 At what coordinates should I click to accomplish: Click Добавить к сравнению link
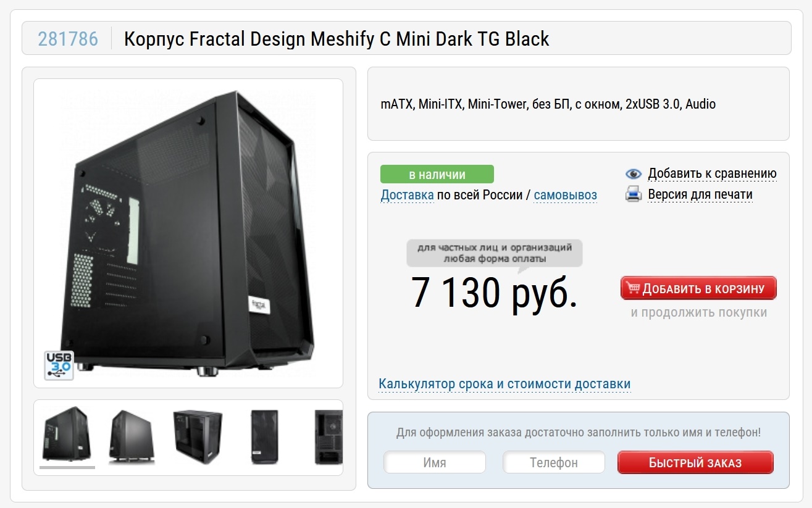[x=712, y=174]
